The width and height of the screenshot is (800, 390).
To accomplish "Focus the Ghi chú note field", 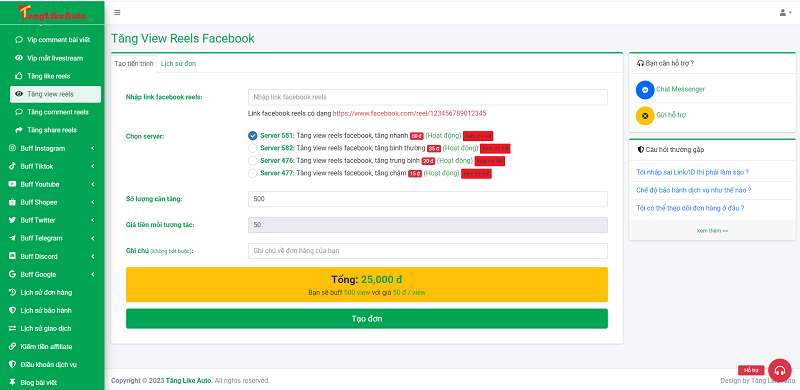I will tap(428, 251).
